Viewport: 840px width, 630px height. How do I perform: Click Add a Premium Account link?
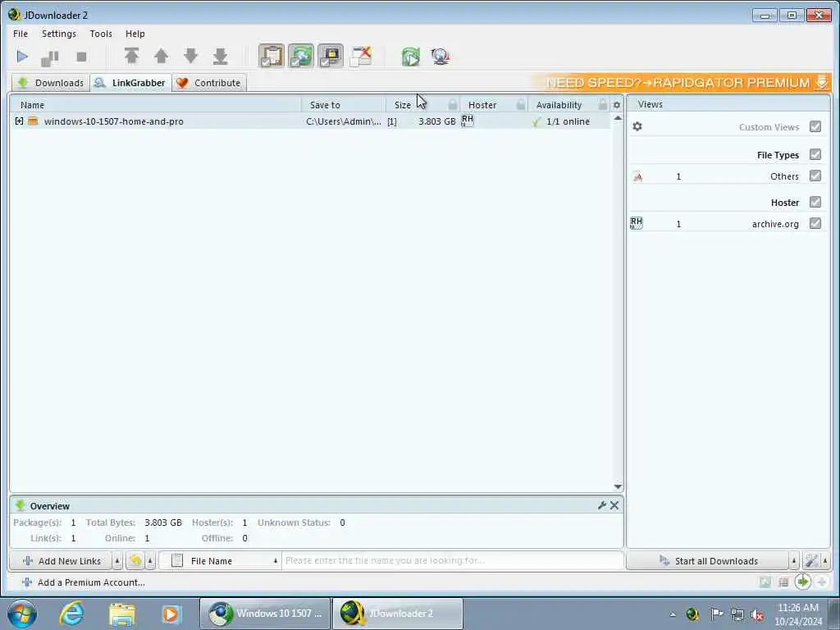[84, 582]
